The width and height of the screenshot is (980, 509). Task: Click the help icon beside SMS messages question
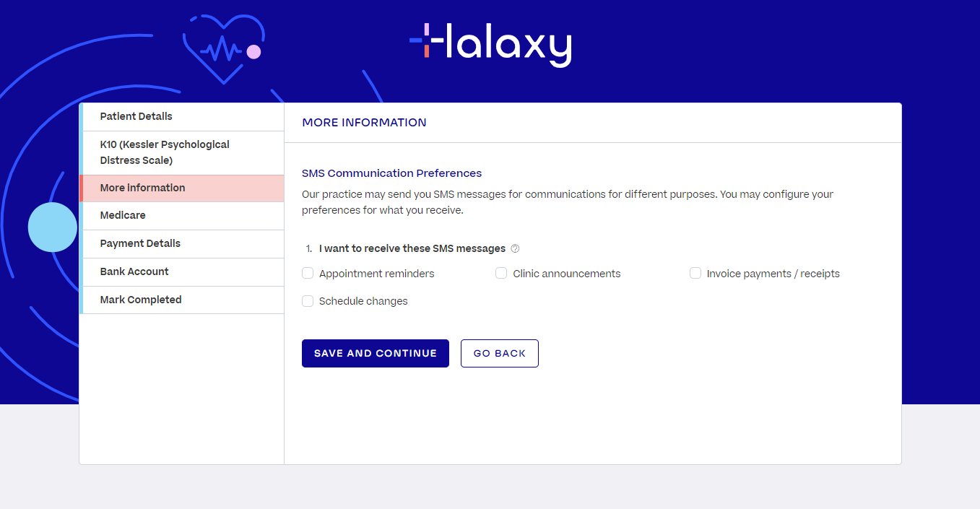(x=515, y=248)
